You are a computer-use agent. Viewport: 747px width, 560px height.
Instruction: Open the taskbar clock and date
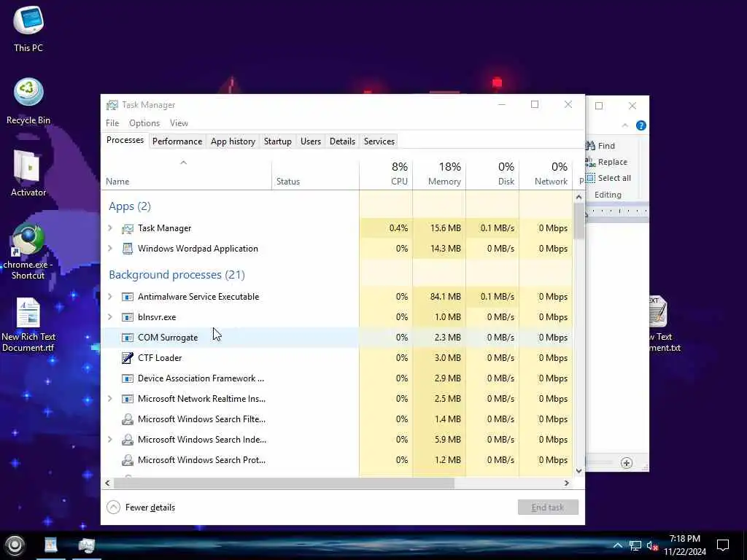click(685, 545)
